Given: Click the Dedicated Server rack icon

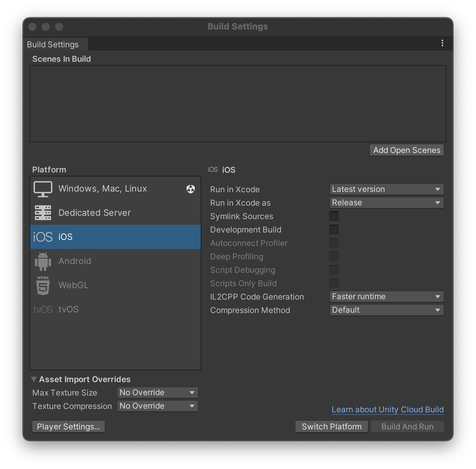Looking at the screenshot, I should click(x=43, y=213).
